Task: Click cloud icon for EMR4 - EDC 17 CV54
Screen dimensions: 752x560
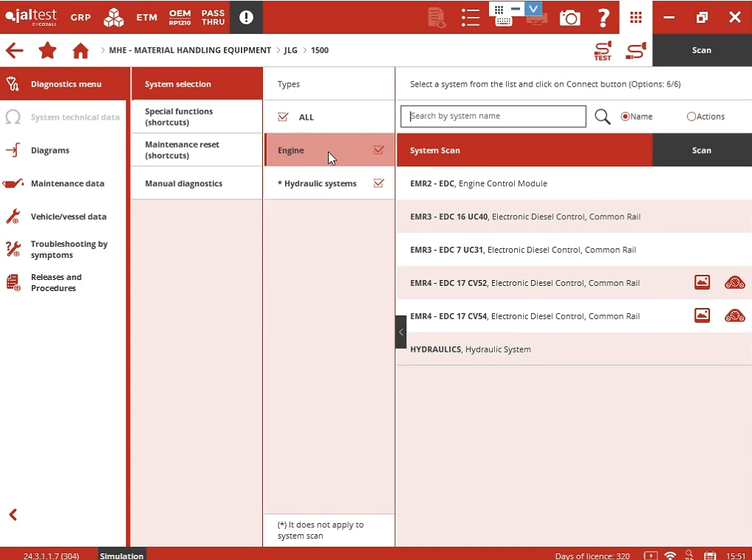Action: pyautogui.click(x=734, y=315)
